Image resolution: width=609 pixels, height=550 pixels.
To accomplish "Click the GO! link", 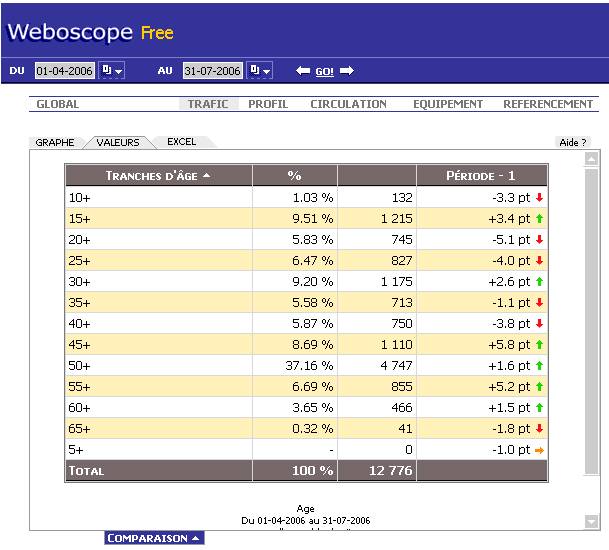I will [324, 71].
